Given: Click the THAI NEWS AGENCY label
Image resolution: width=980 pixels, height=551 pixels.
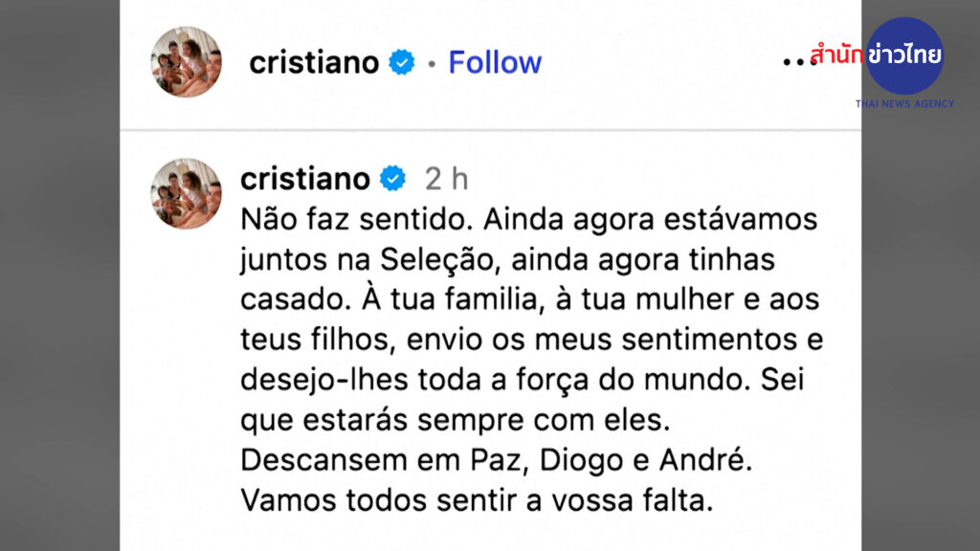Looking at the screenshot, I should (904, 103).
